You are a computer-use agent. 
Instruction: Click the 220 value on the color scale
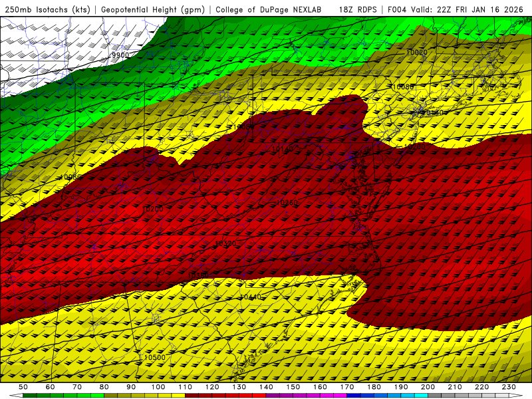[x=481, y=387]
